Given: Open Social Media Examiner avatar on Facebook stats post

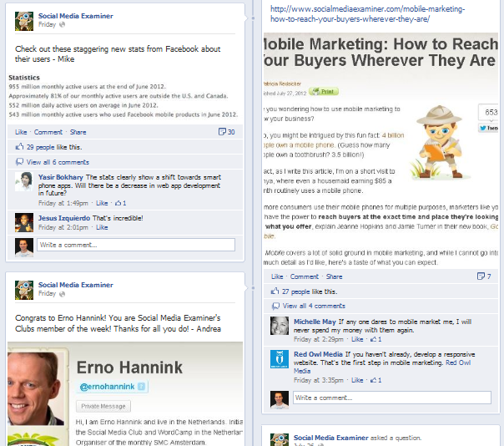Looking at the screenshot, I should click(x=24, y=21).
